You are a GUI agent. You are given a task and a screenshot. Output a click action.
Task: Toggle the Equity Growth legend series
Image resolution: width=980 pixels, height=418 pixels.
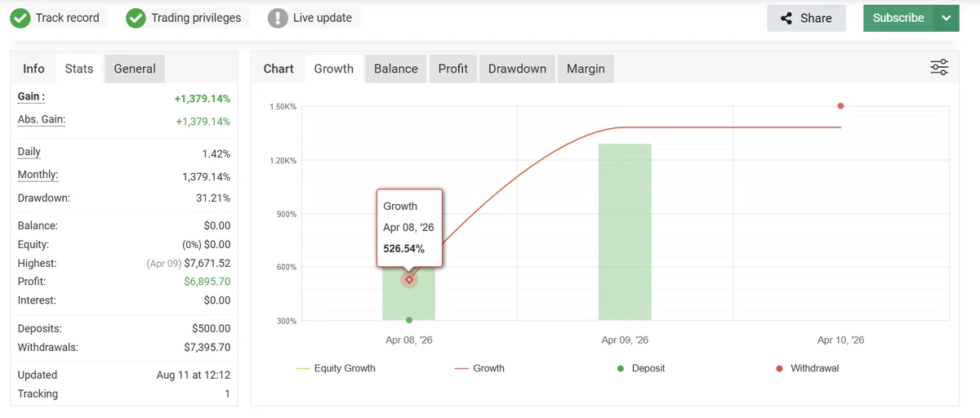tap(336, 368)
